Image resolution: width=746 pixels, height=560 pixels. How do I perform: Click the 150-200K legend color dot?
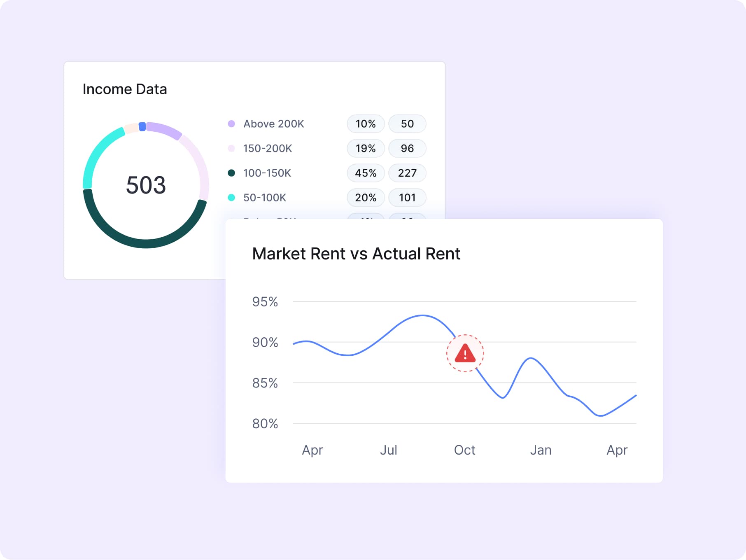point(231,148)
